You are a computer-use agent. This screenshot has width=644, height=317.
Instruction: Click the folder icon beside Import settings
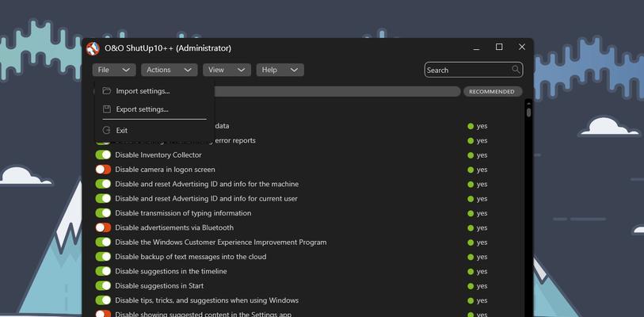point(107,91)
